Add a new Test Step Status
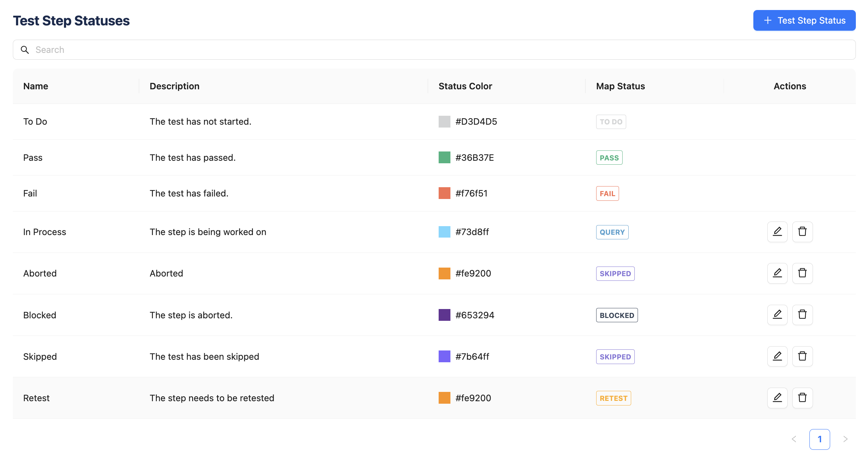The image size is (868, 458). (x=804, y=20)
